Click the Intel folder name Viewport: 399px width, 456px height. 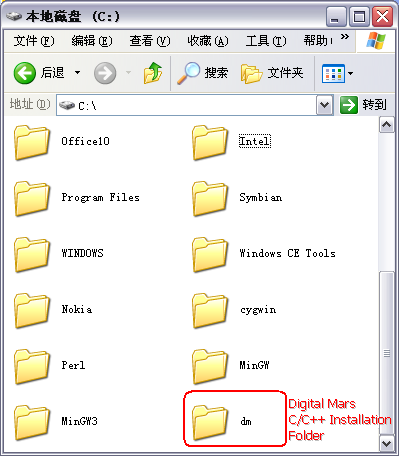[x=255, y=141]
